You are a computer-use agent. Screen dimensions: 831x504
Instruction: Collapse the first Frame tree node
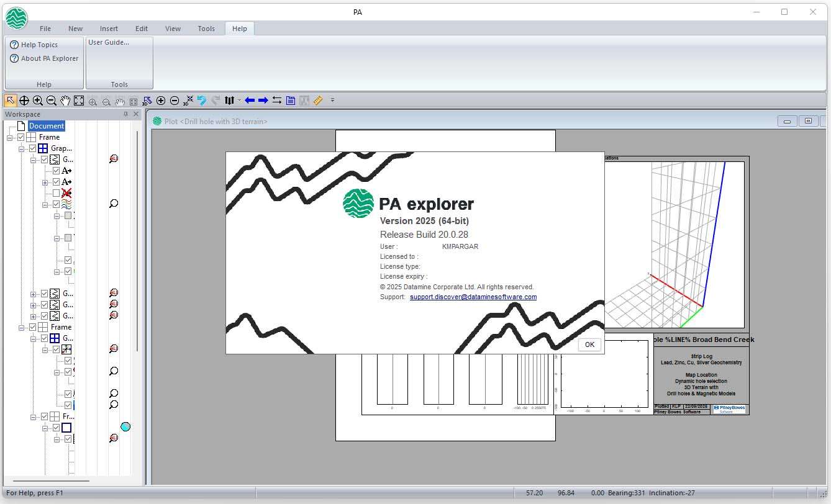[10, 137]
